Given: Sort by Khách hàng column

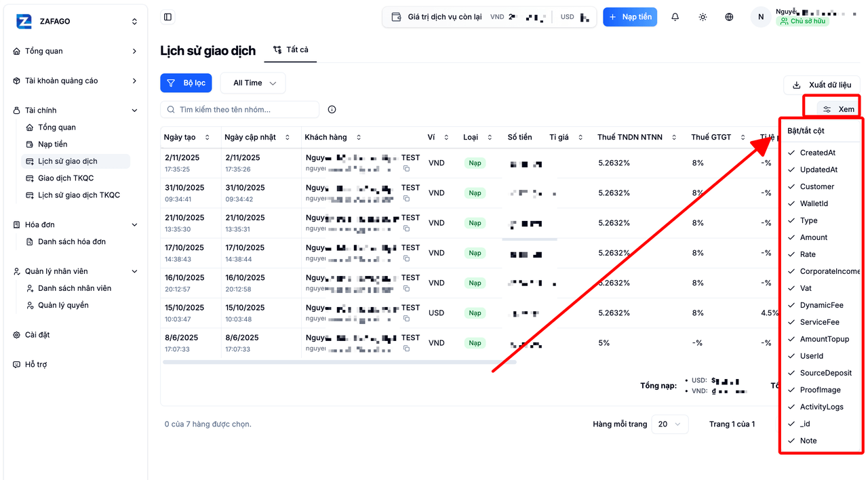Looking at the screenshot, I should coord(333,137).
